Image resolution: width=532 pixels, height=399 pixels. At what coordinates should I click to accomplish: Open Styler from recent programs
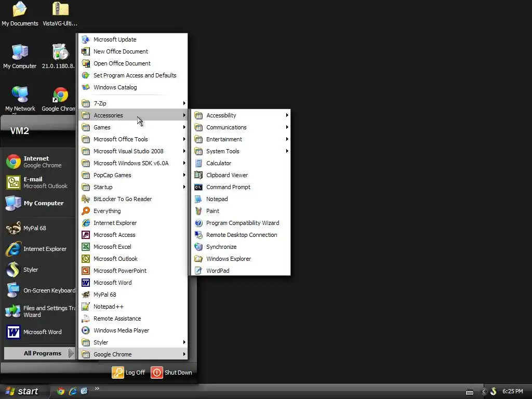(x=39, y=270)
